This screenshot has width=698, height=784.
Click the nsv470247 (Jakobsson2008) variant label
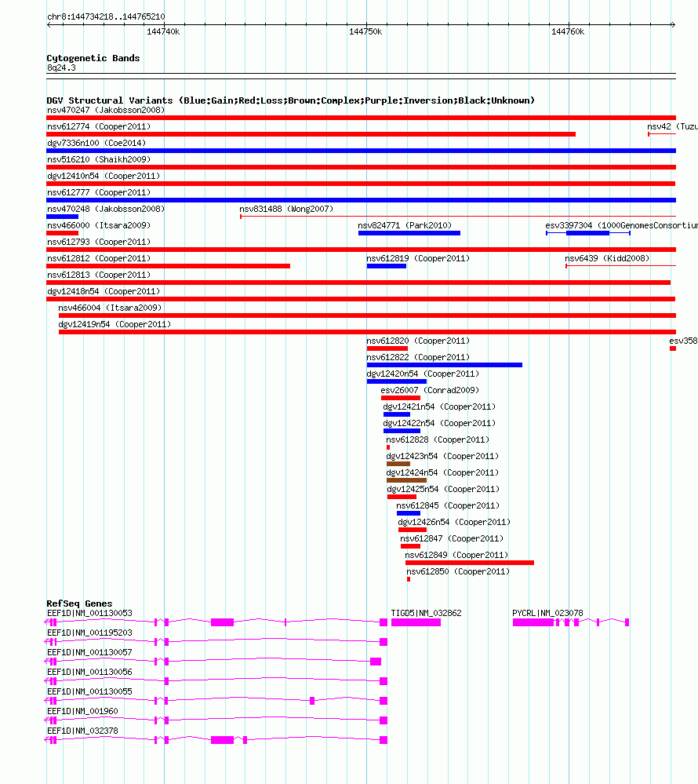tap(106, 110)
